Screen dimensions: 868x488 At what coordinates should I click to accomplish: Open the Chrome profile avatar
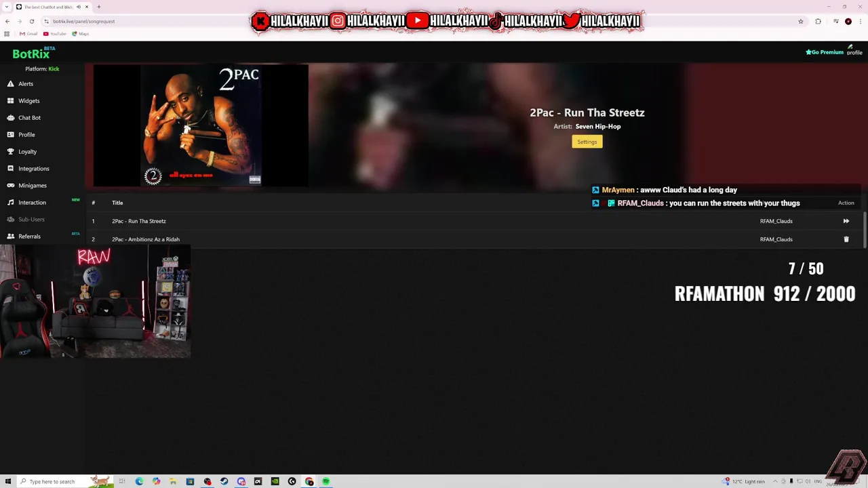point(848,21)
